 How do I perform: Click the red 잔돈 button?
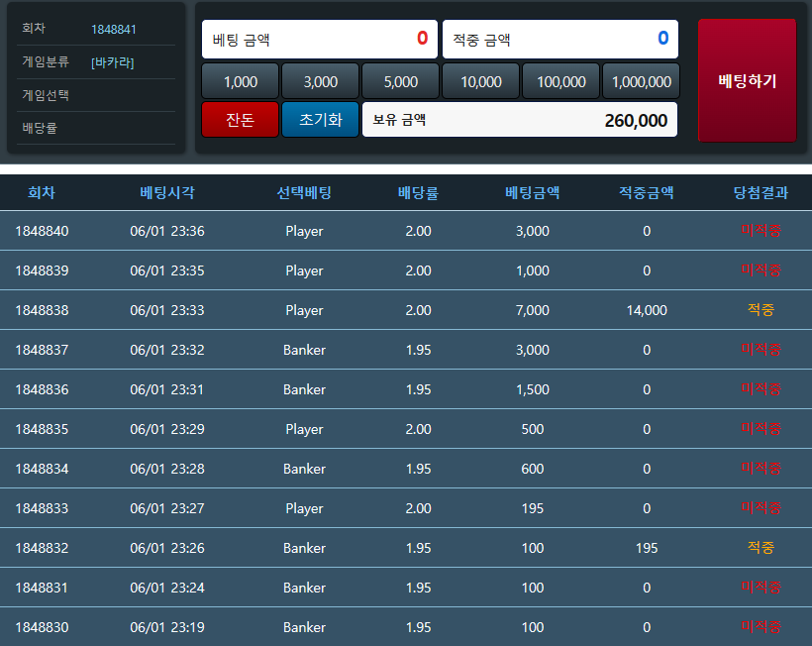click(241, 120)
